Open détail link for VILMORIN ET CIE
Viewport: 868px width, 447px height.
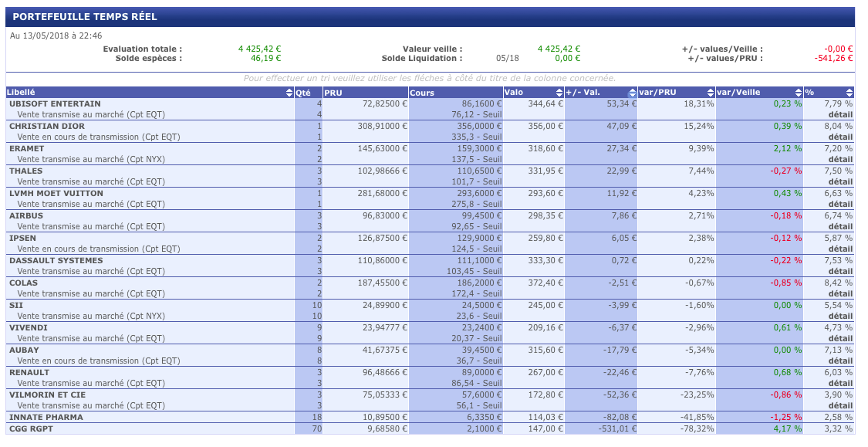click(840, 406)
